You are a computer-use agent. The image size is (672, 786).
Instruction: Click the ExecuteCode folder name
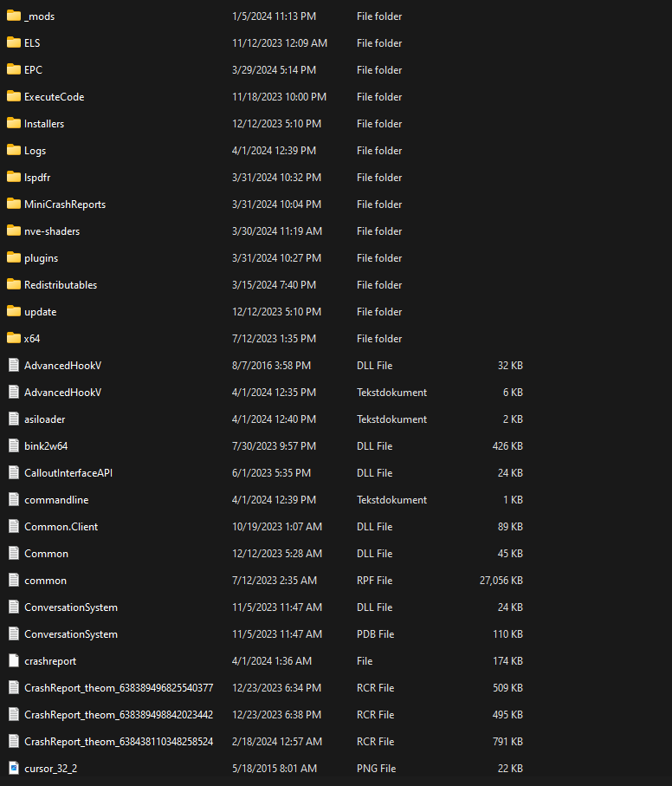pyautogui.click(x=54, y=97)
